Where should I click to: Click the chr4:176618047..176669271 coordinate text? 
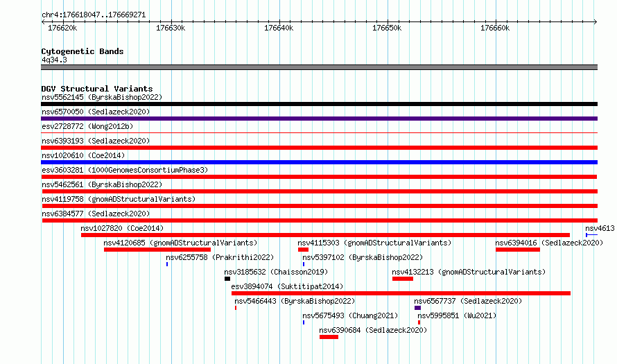tap(94, 15)
